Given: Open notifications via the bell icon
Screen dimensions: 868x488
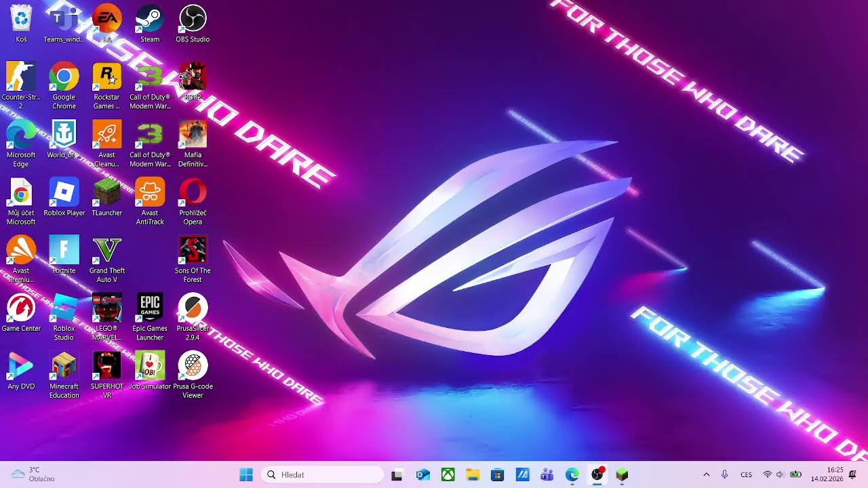Looking at the screenshot, I should pos(853,474).
